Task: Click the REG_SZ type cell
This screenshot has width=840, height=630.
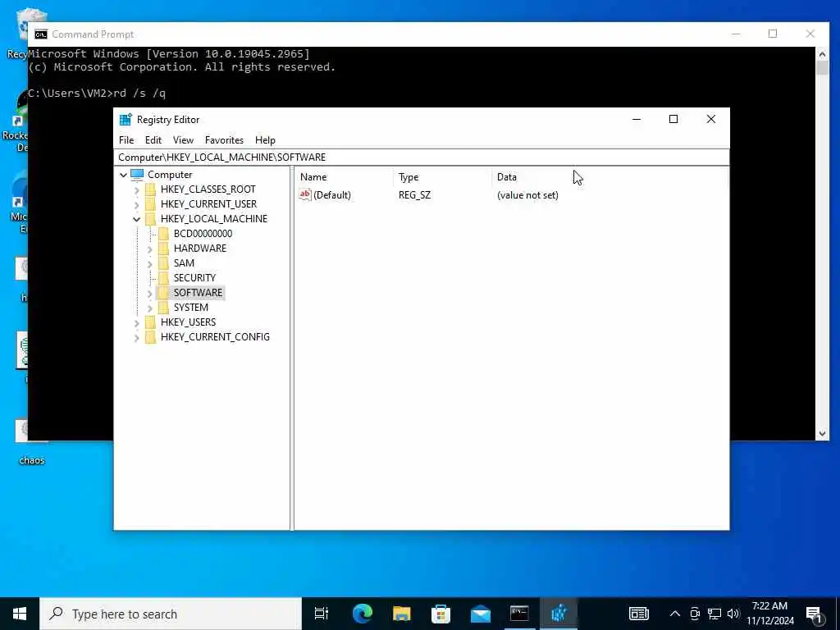Action: pyautogui.click(x=414, y=195)
